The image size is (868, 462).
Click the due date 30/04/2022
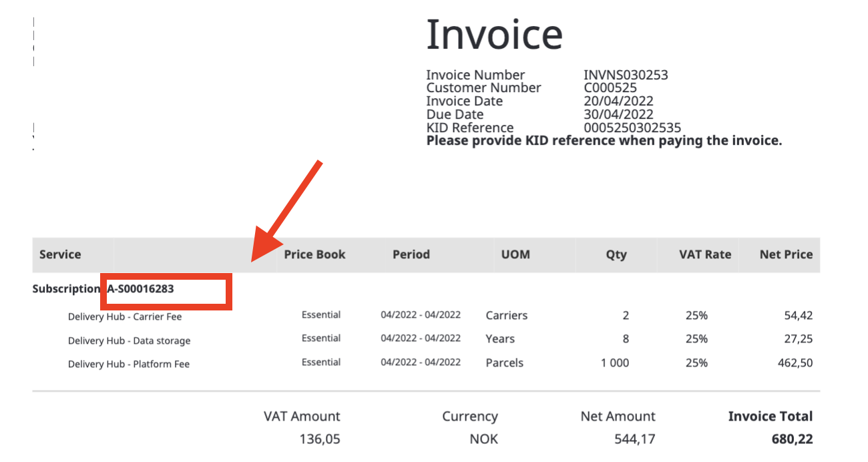tap(618, 115)
